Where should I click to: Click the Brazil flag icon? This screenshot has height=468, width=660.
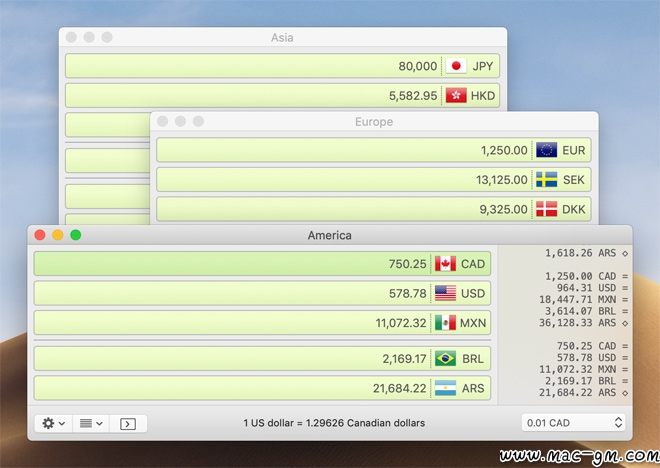pyautogui.click(x=445, y=359)
